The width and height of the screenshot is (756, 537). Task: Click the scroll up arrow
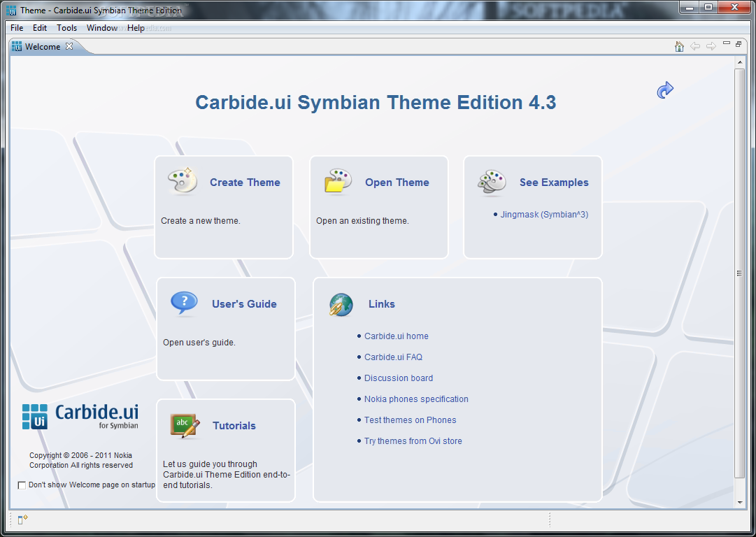coord(740,62)
